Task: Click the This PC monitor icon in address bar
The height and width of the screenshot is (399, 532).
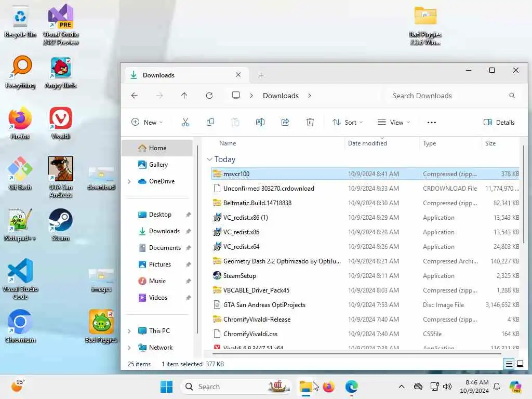Action: click(236, 96)
